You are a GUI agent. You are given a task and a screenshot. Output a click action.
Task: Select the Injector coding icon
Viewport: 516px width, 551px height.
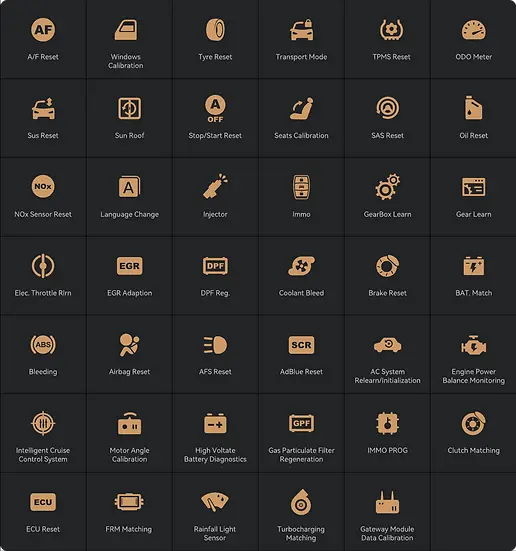click(x=215, y=186)
